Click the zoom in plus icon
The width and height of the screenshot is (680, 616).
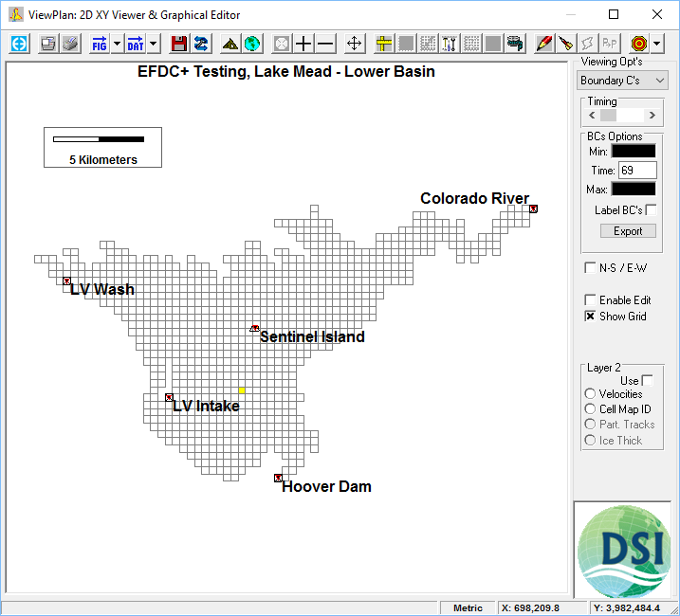(x=303, y=44)
